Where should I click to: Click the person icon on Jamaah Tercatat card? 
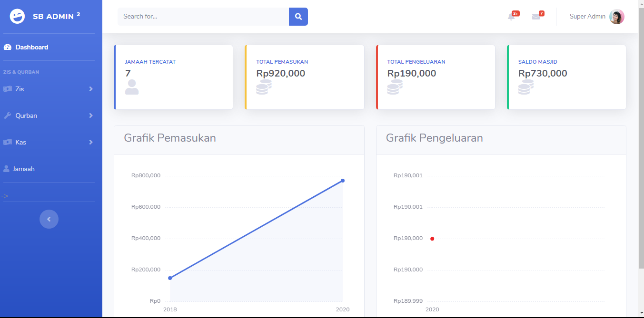132,87
